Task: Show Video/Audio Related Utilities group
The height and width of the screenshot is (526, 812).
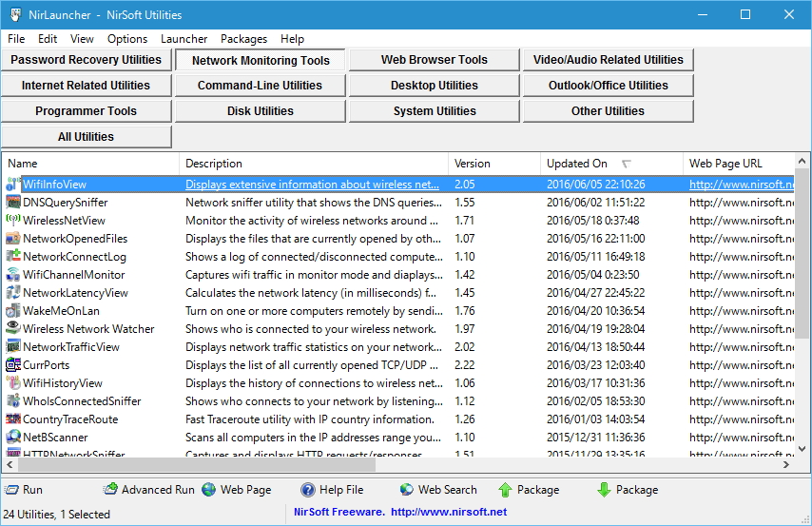Action: click(x=608, y=60)
